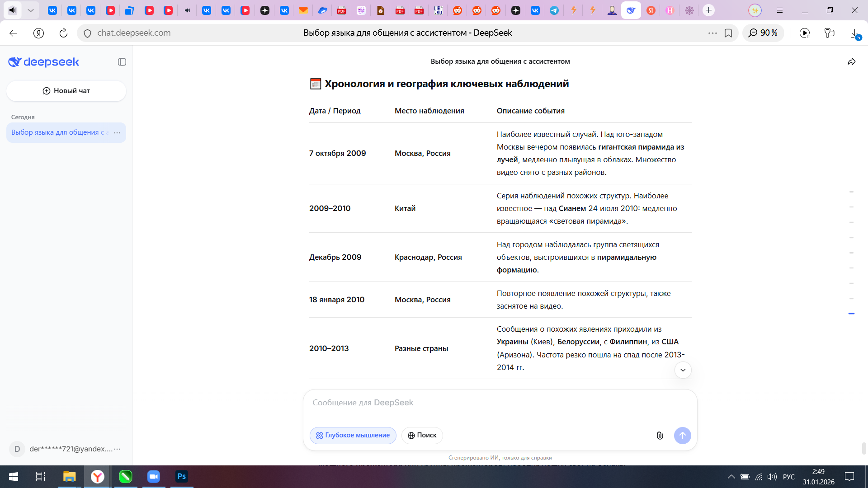
Task: Click the send message arrow button
Action: tap(682, 436)
